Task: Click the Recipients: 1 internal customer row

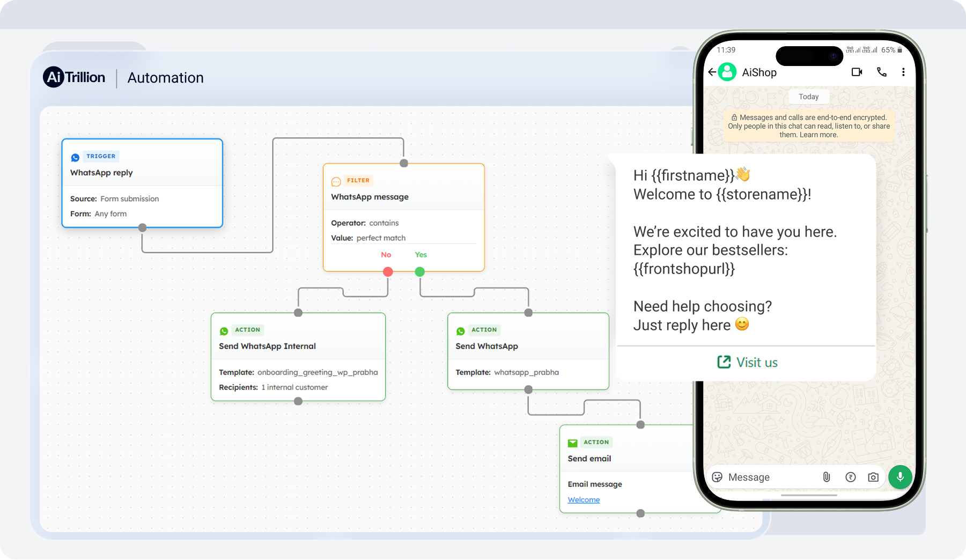Action: [x=273, y=387]
